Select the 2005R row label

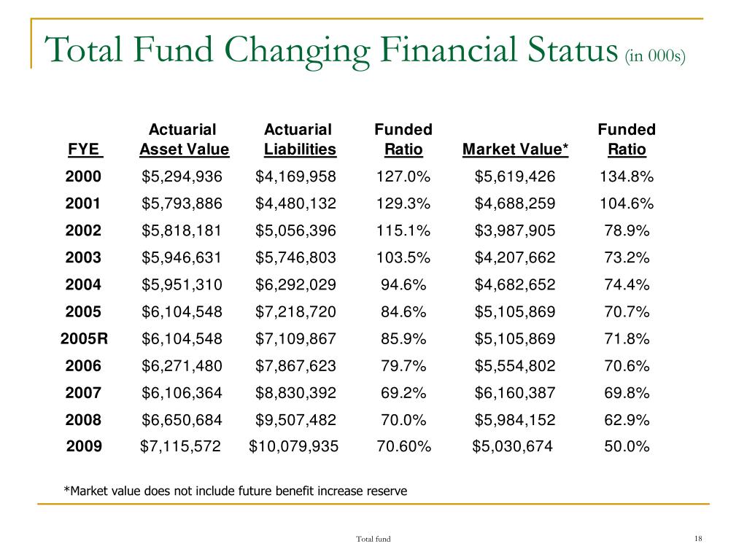point(85,339)
